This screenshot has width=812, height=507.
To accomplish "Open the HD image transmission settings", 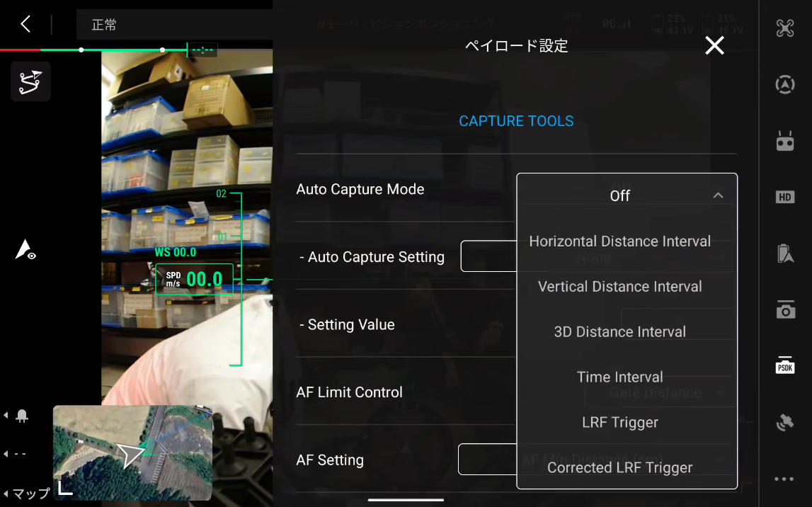I will [784, 197].
